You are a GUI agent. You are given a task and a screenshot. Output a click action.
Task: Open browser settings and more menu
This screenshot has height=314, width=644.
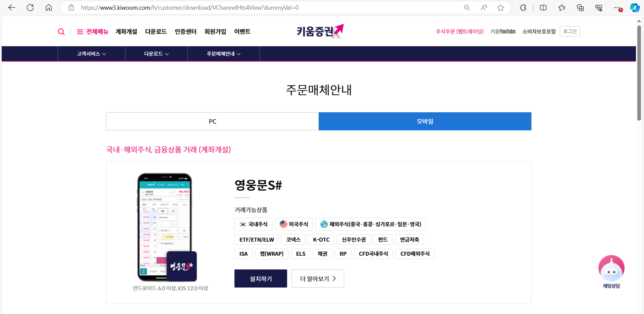(x=618, y=7)
